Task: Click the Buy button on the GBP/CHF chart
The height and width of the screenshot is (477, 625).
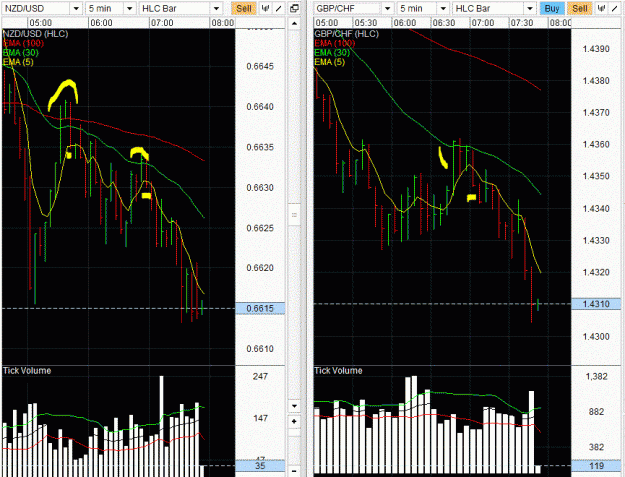Action: 552,8
